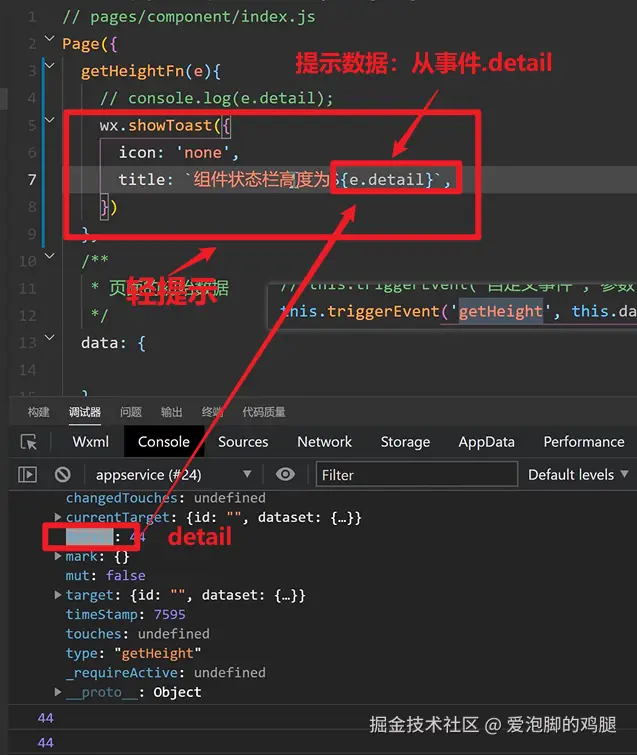
Task: Click the icon: 'none' code line
Action: (x=179, y=153)
